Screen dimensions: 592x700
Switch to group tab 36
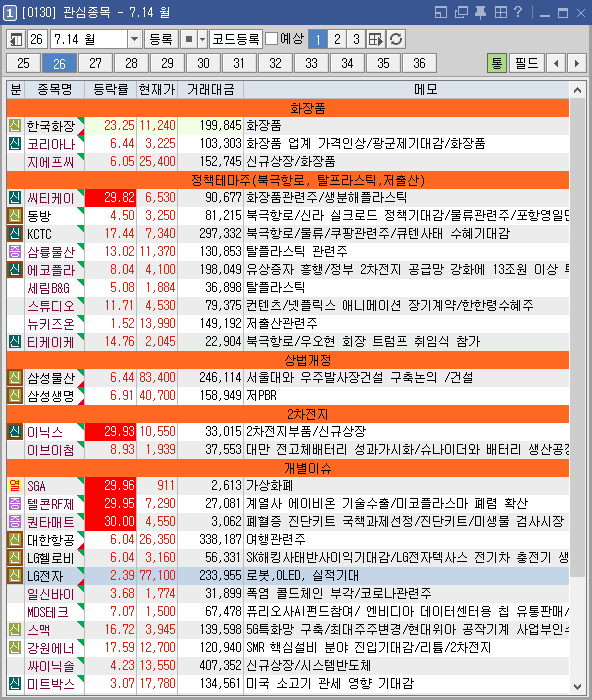[419, 63]
